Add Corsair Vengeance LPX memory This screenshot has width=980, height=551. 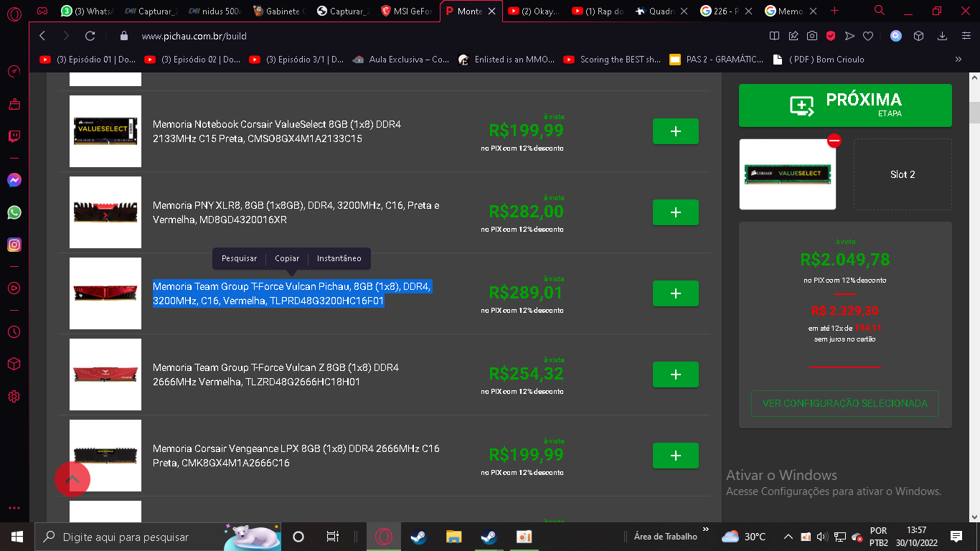(675, 456)
